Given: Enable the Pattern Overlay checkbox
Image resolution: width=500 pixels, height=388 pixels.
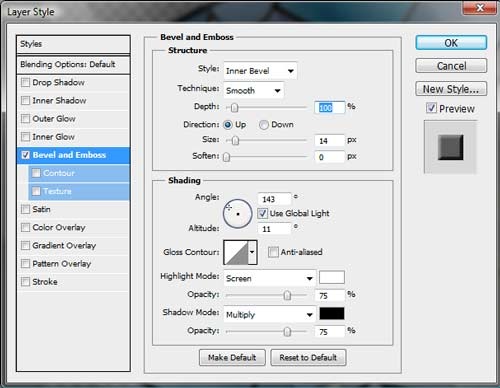Looking at the screenshot, I should click(25, 264).
